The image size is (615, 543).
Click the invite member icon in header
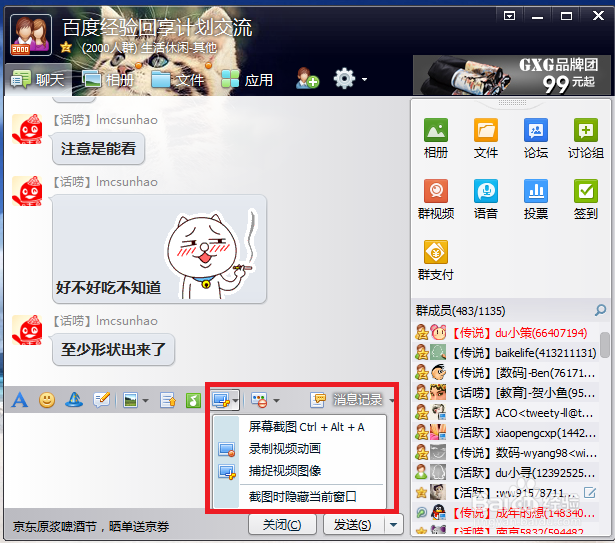(307, 78)
